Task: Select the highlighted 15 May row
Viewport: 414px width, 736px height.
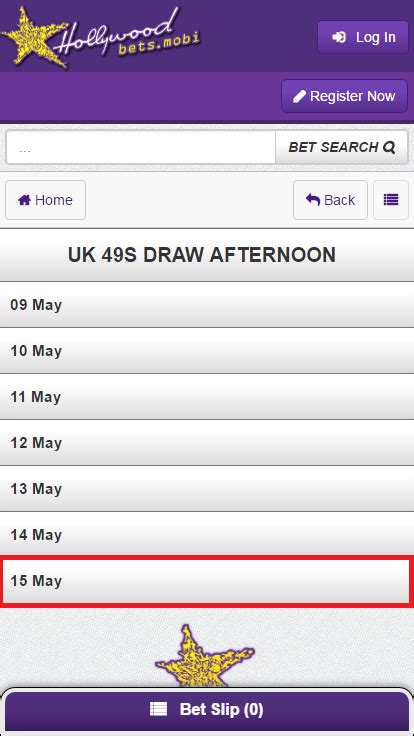Action: 207,581
